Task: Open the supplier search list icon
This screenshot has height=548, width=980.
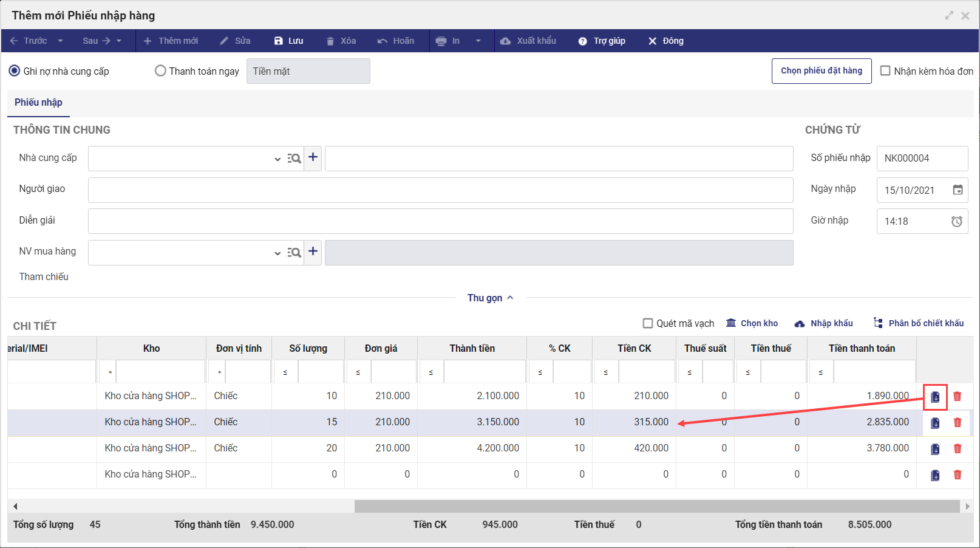Action: pyautogui.click(x=294, y=158)
